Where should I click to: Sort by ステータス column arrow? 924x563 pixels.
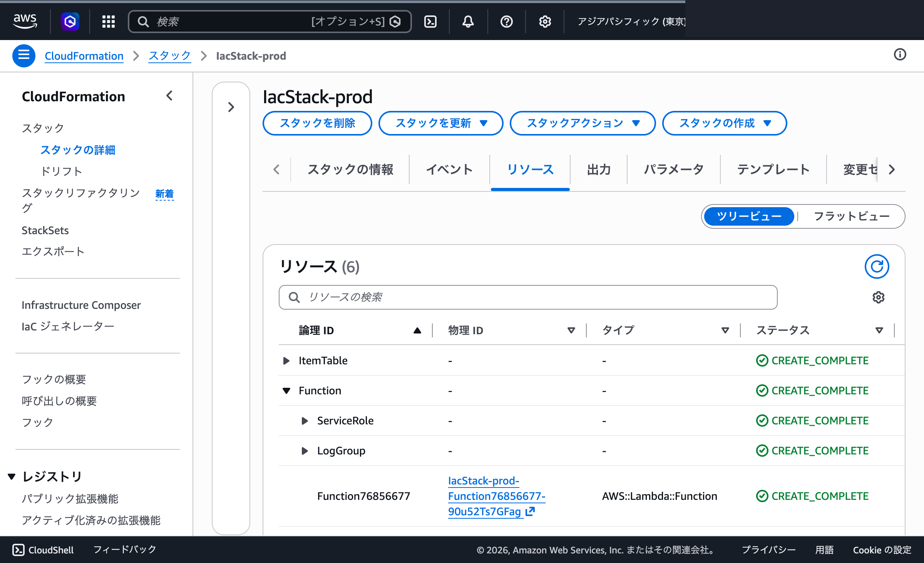(x=879, y=330)
